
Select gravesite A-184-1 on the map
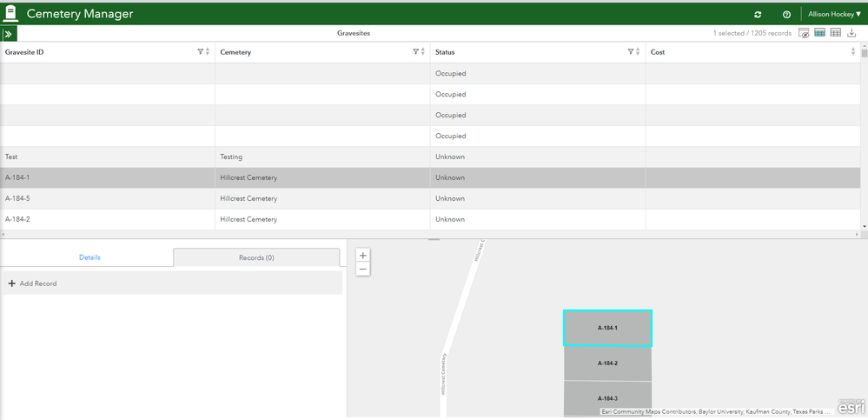click(x=607, y=328)
